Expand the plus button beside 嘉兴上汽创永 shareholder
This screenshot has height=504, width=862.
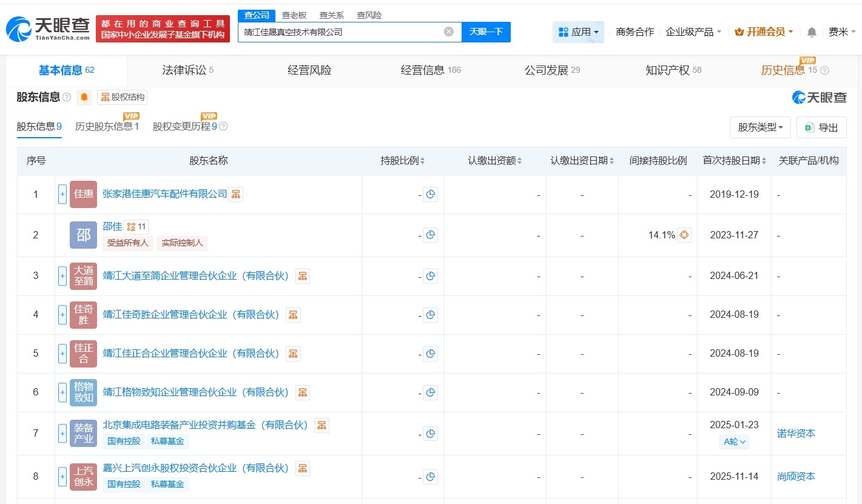point(62,477)
